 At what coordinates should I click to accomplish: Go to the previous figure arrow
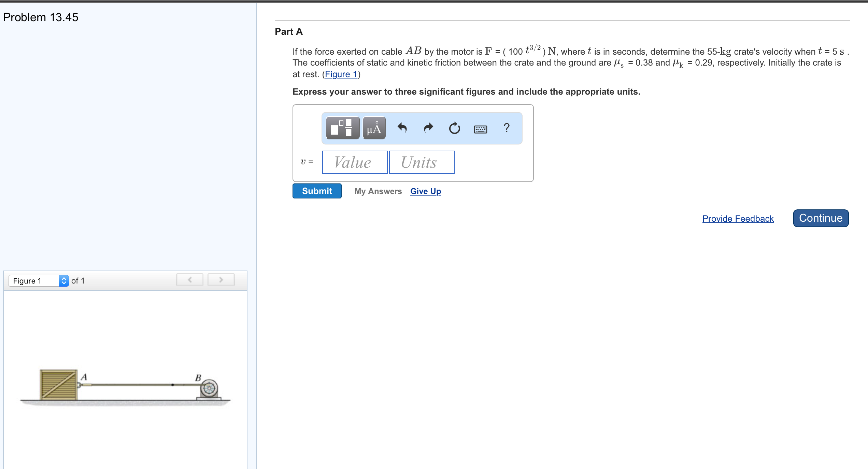(190, 280)
